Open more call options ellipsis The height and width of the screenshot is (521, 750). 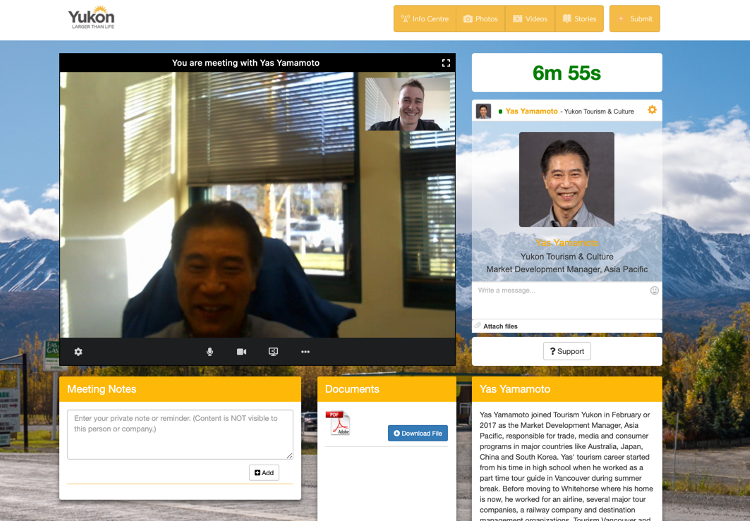[305, 352]
